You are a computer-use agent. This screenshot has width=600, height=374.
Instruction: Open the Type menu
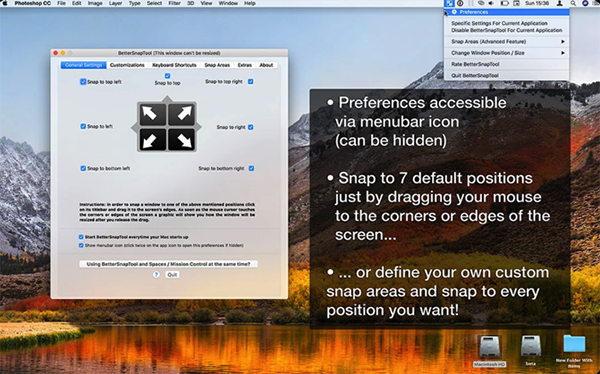click(x=134, y=3)
